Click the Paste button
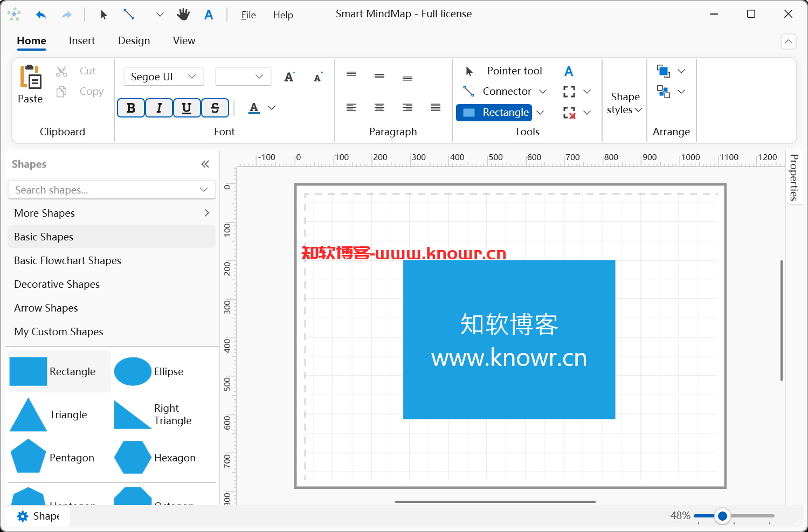The image size is (808, 532). [30, 84]
